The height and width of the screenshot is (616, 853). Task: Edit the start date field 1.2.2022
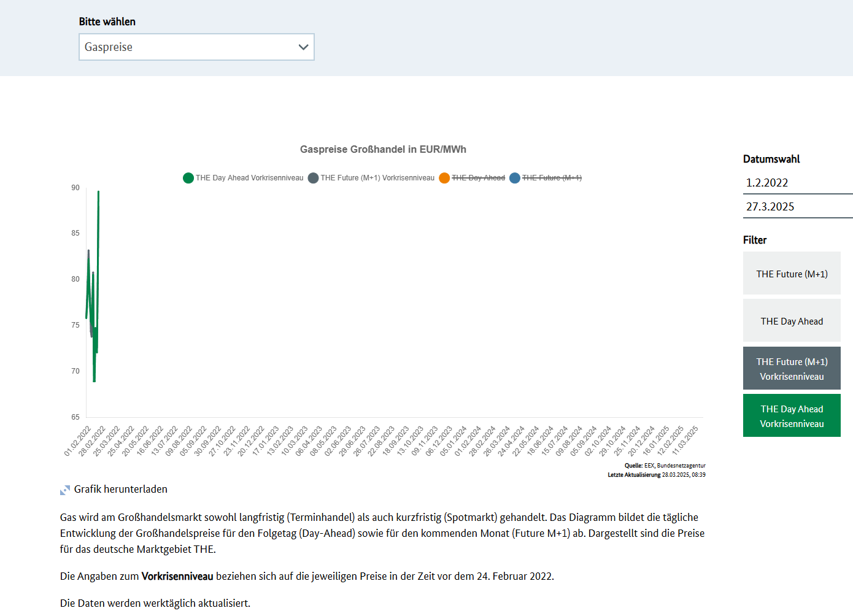pyautogui.click(x=798, y=183)
